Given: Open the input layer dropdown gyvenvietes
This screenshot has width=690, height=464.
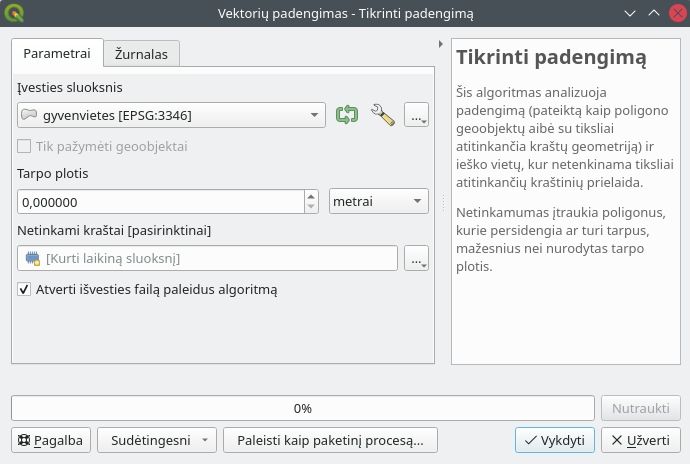Looking at the screenshot, I should [x=171, y=115].
